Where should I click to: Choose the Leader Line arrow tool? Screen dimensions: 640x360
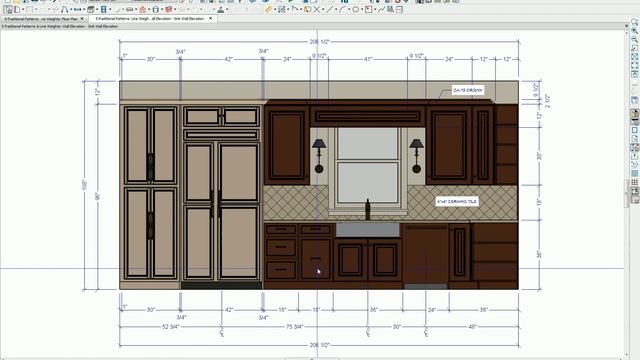(x=295, y=9)
